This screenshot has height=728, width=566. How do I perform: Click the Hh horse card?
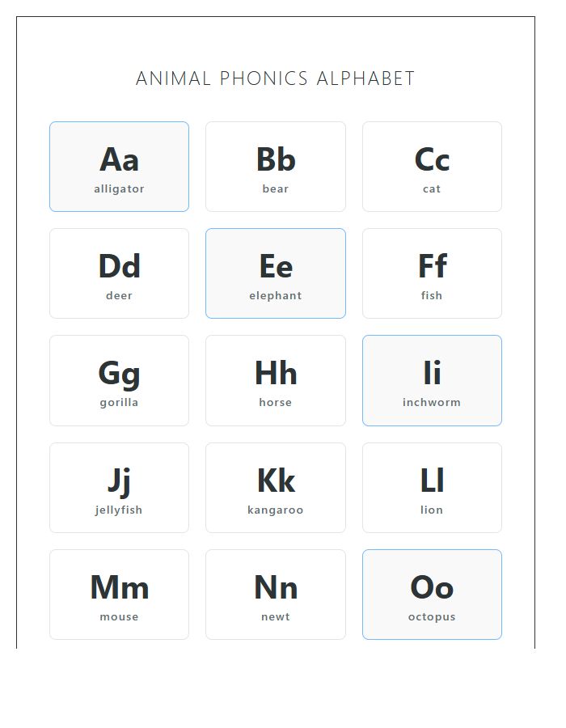276,380
